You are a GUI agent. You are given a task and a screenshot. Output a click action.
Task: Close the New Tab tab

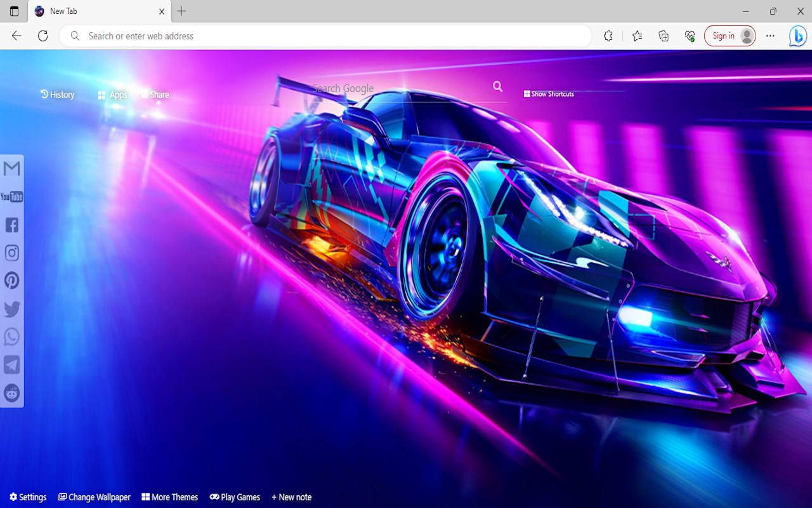[162, 11]
